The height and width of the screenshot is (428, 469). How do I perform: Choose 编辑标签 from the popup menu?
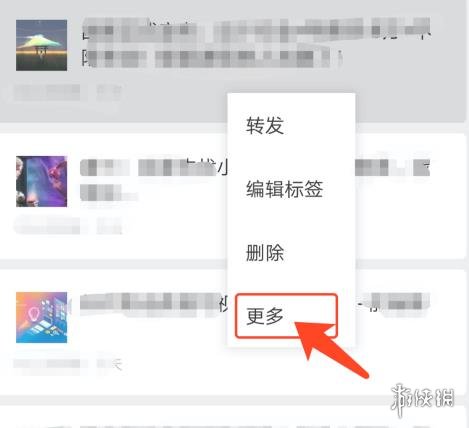[x=284, y=189]
